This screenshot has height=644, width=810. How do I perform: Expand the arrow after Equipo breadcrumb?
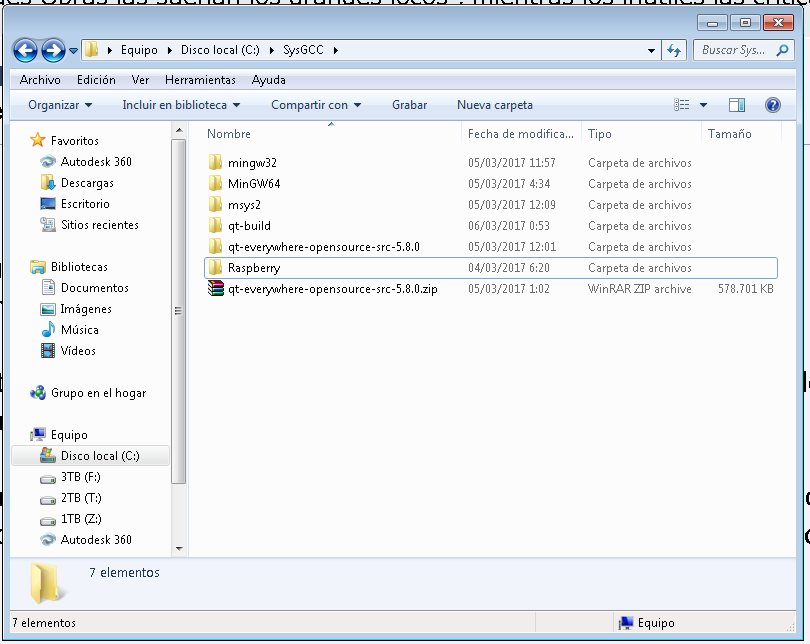click(169, 51)
